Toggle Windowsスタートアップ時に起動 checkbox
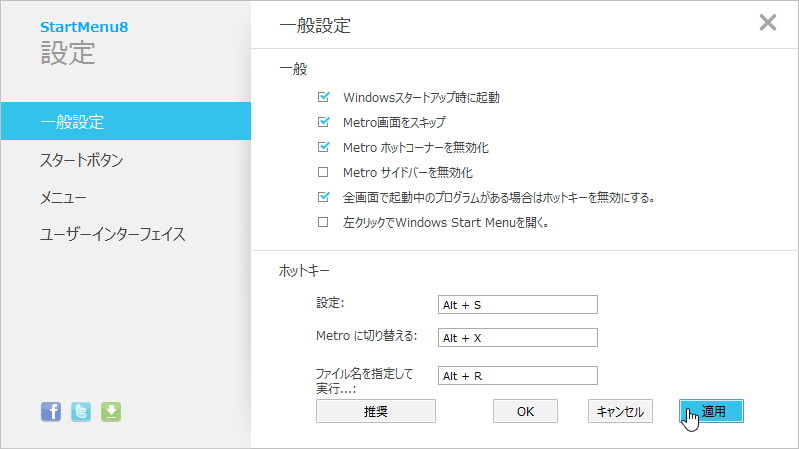Image resolution: width=799 pixels, height=449 pixels. (x=323, y=97)
